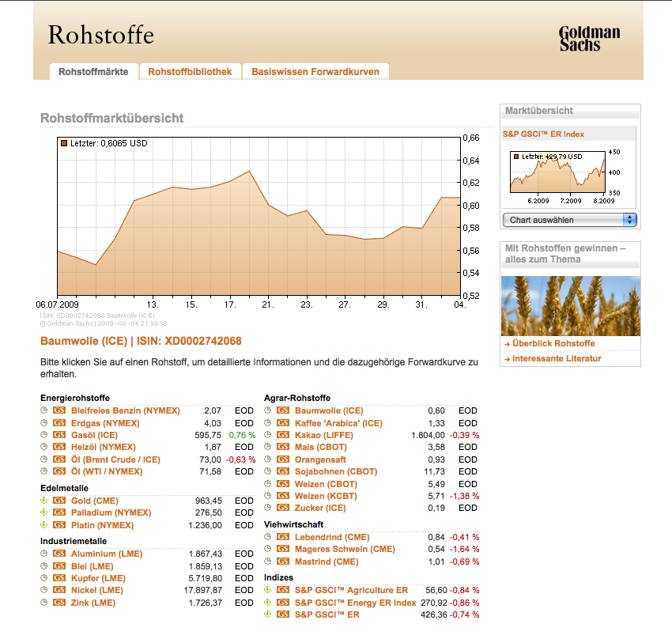Viewport: 672px width, 639px height.
Task: Click the green status icon beside Gold (CME)
Action: tap(43, 500)
